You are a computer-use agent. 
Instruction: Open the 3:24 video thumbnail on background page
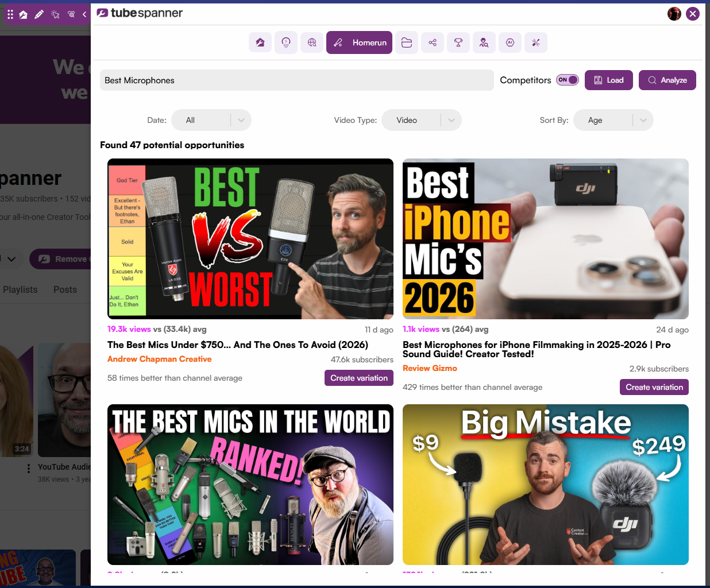click(17, 400)
